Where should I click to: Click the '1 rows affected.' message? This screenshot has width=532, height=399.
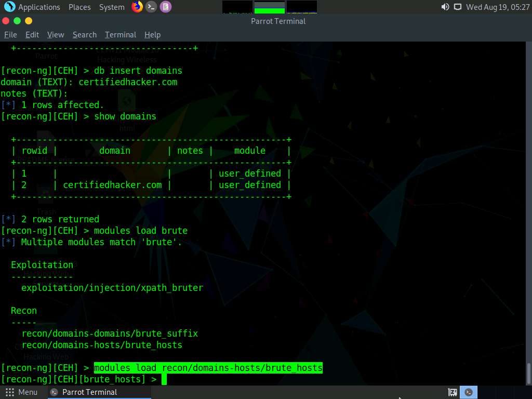point(62,105)
